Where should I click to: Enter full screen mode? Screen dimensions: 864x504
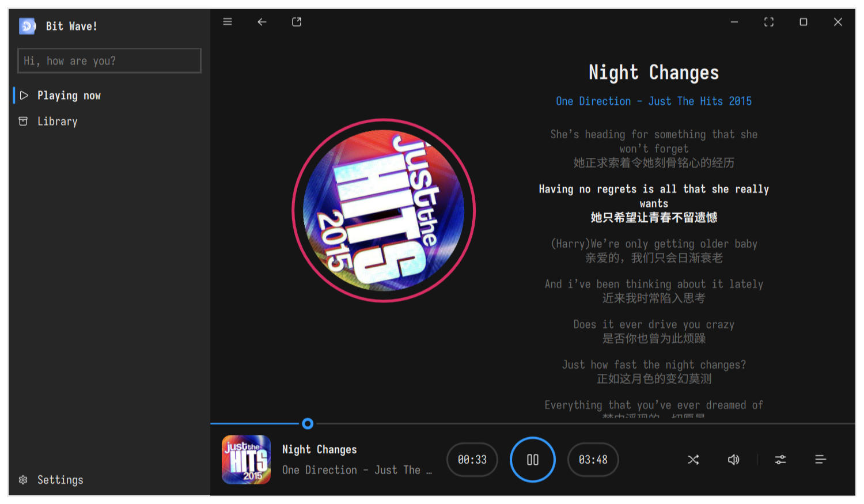click(x=769, y=22)
